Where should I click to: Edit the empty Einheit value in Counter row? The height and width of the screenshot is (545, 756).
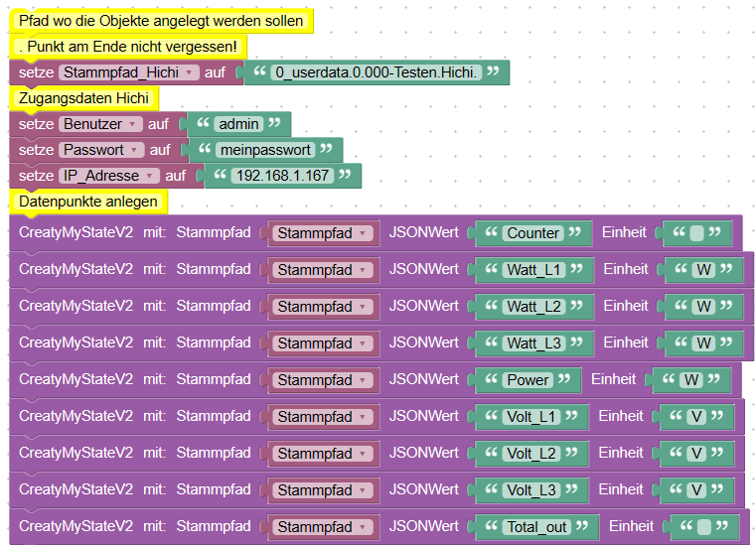pos(696,233)
